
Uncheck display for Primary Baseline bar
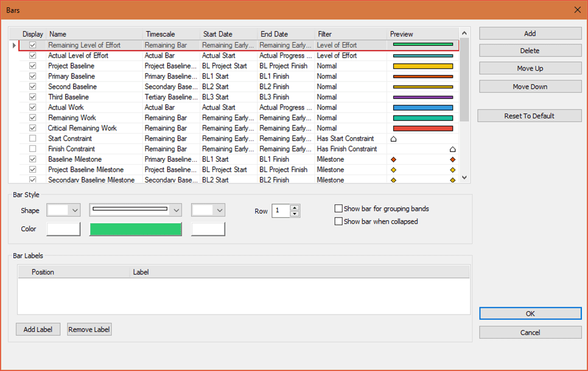(x=33, y=76)
